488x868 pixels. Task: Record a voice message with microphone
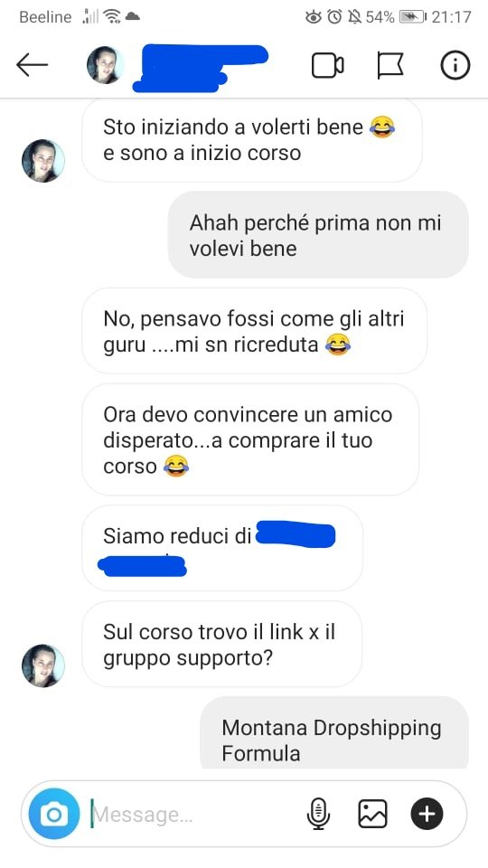318,814
